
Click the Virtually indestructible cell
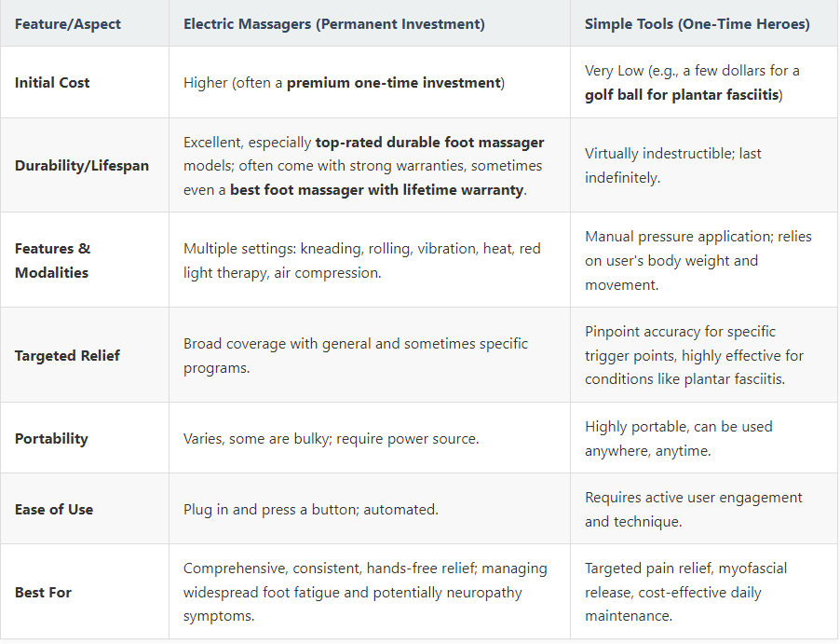click(x=673, y=166)
